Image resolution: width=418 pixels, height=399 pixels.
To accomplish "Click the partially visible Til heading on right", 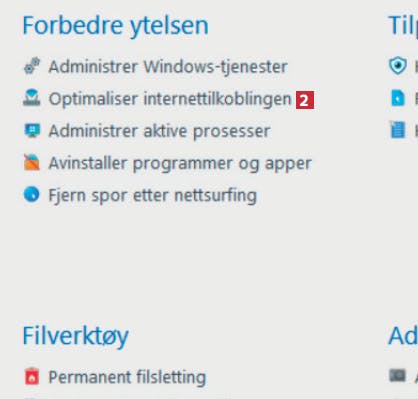I will pyautogui.click(x=403, y=25).
